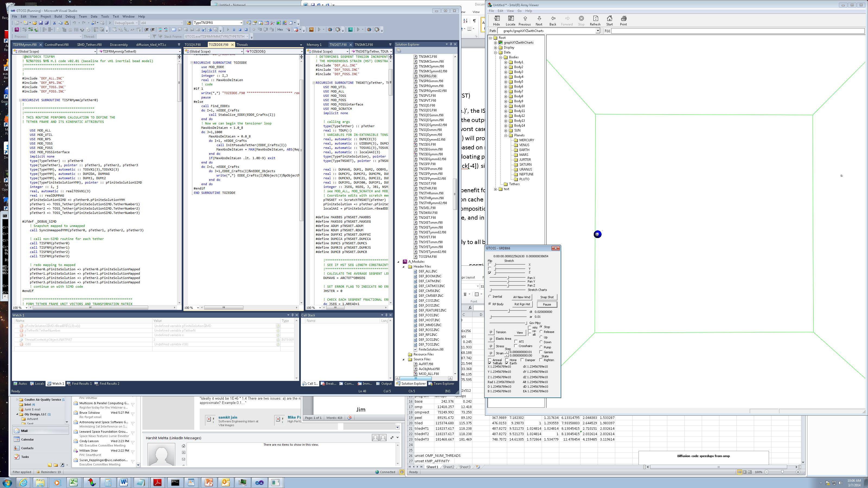The width and height of the screenshot is (868, 488).
Task: Collapse the Planets folder node
Action: click(506, 135)
